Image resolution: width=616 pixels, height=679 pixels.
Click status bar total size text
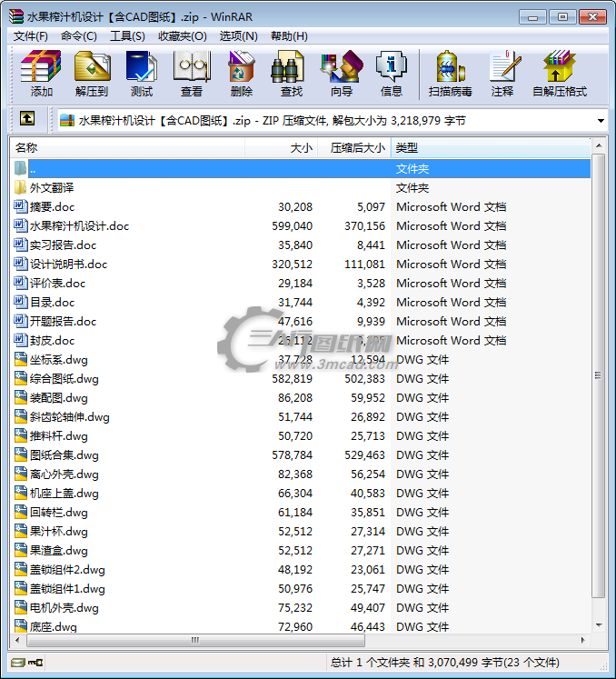444,662
